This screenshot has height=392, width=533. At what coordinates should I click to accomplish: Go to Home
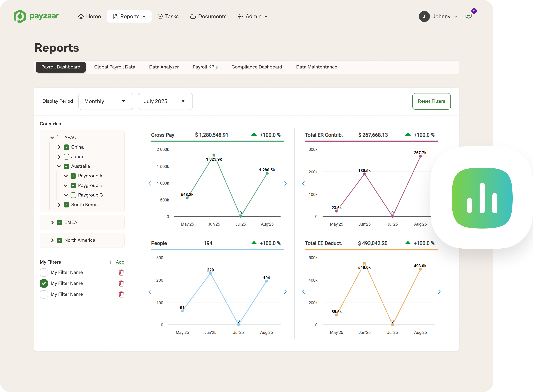[x=90, y=16]
